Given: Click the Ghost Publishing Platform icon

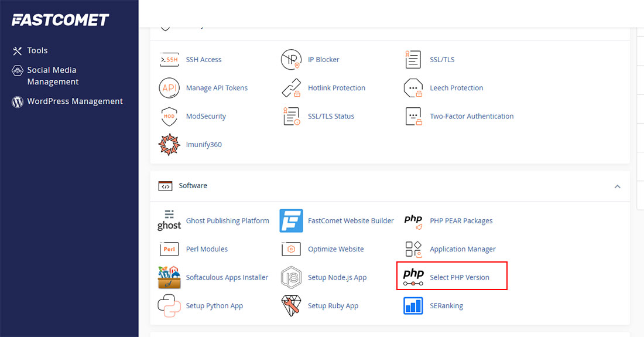Looking at the screenshot, I should (x=169, y=221).
